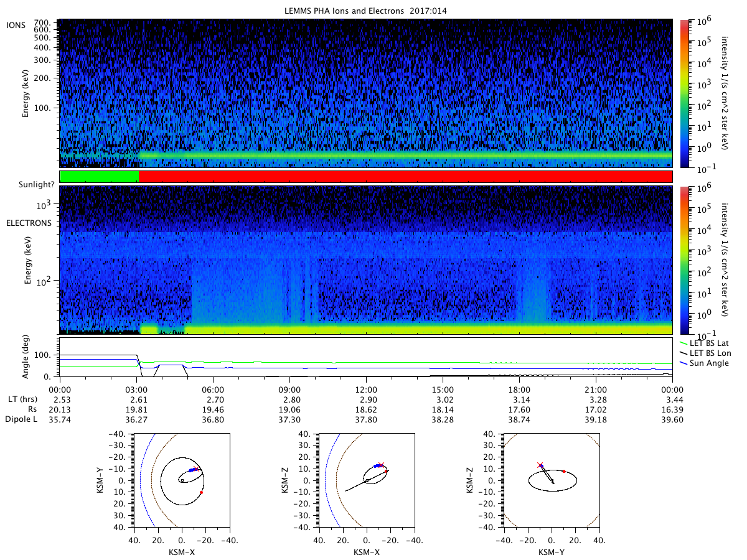
Task: Click the red Sunlight indicator segment
Action: click(405, 177)
